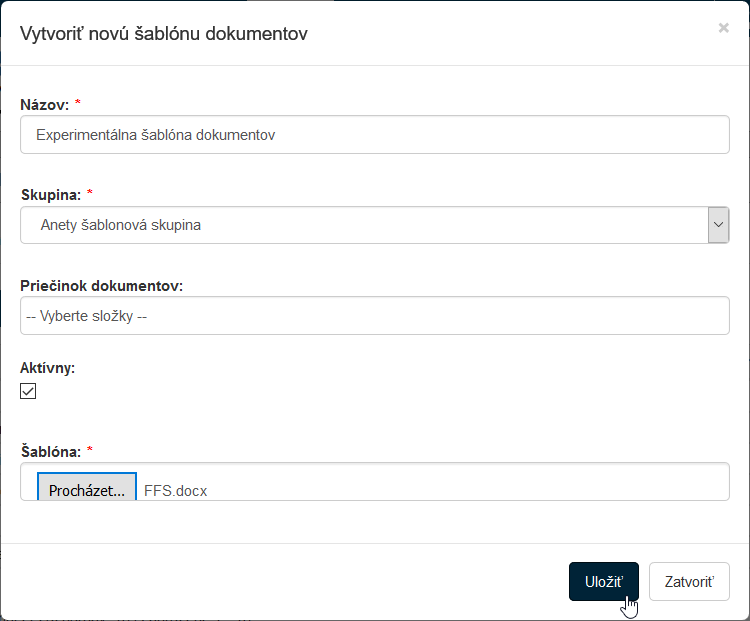Viewport: 750px width, 621px height.
Task: Click the red asterisk beside Skupina
Action: [x=90, y=194]
